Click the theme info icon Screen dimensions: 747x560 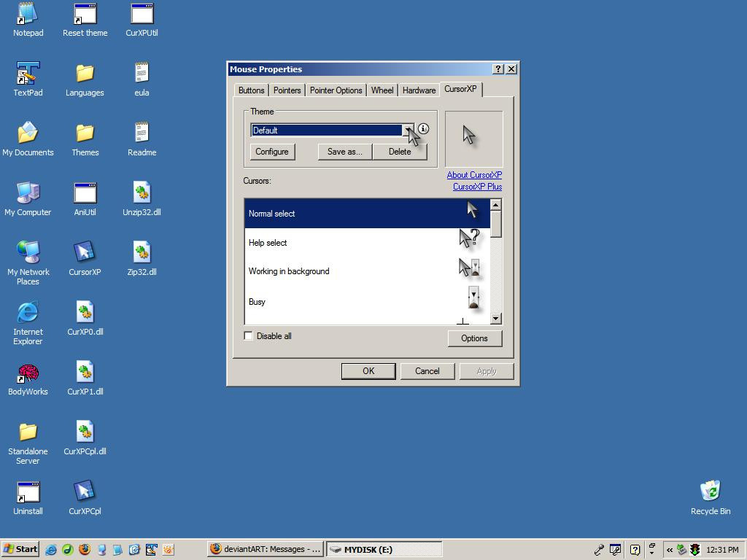tap(423, 128)
